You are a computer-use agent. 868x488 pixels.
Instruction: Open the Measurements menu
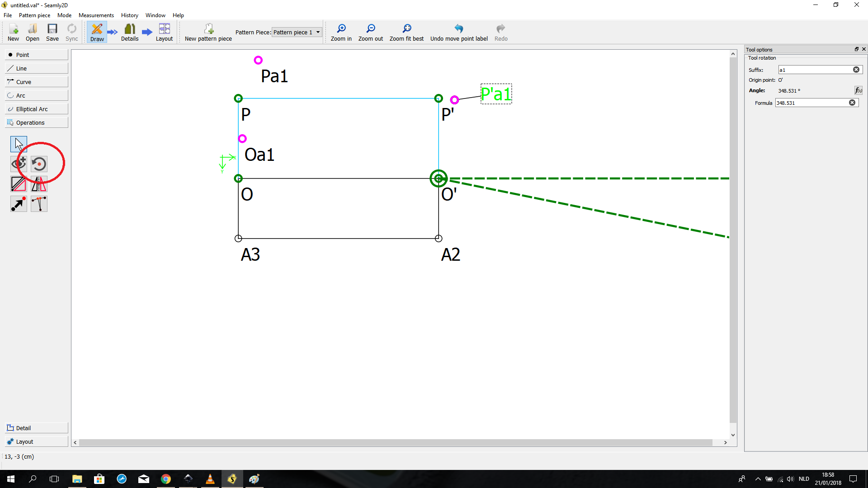pyautogui.click(x=96, y=15)
